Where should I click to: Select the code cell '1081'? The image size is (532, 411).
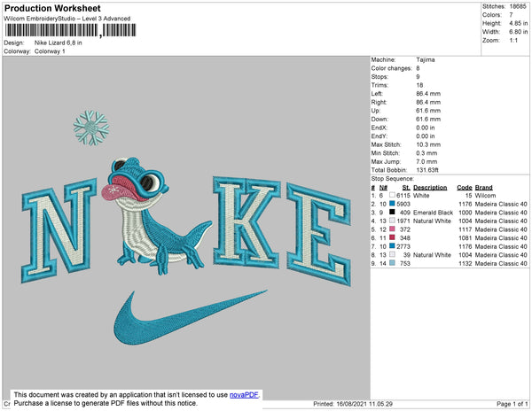click(465, 238)
